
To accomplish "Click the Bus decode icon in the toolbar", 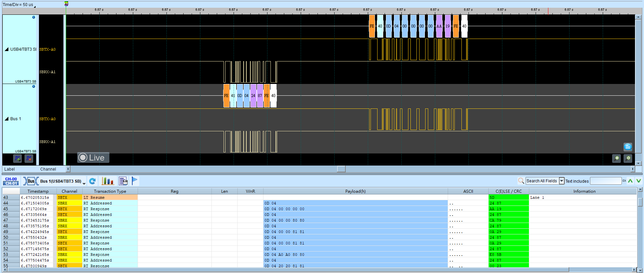I will coord(30,181).
